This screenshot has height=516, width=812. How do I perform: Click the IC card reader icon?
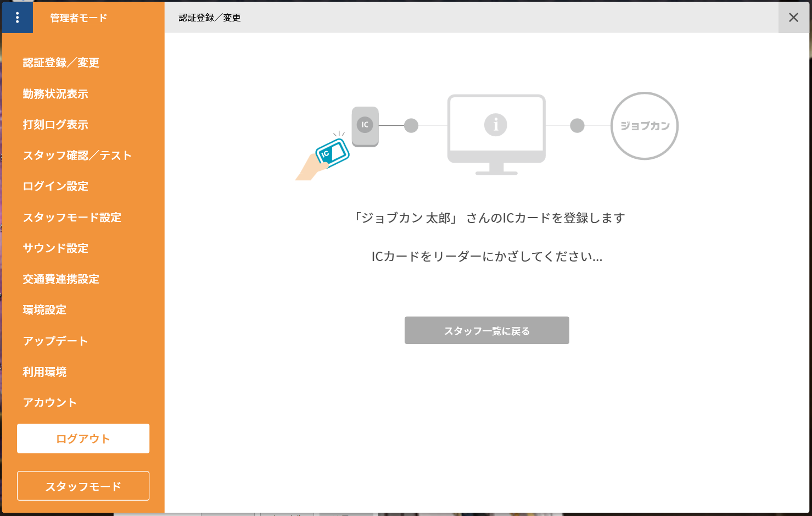click(x=365, y=126)
